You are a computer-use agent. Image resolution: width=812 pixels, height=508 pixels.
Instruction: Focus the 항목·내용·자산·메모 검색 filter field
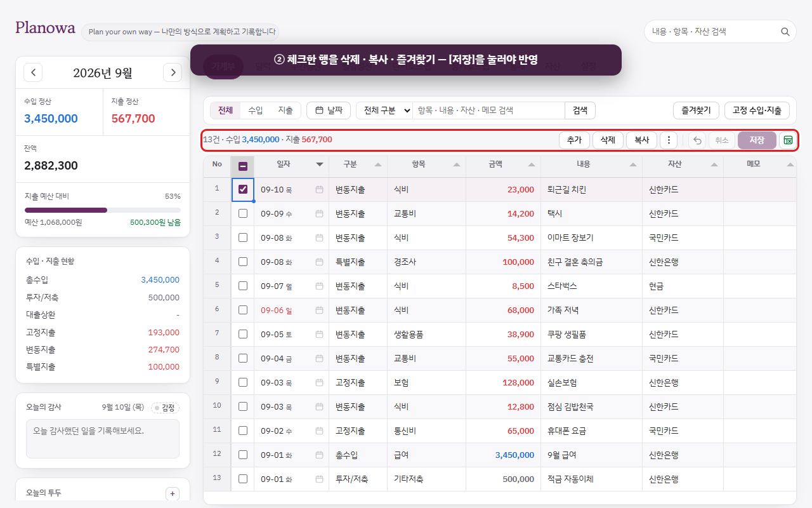click(488, 110)
